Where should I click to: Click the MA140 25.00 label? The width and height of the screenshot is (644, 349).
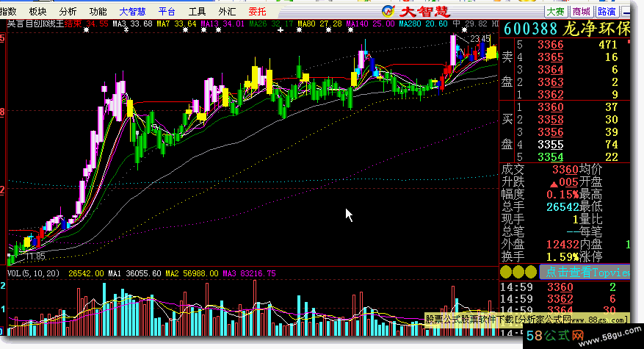[370, 24]
